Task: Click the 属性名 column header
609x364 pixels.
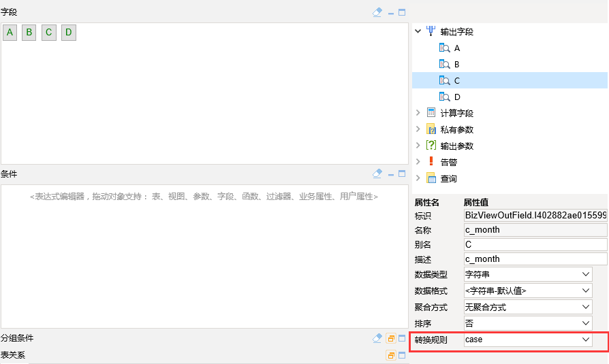Action: click(x=426, y=202)
